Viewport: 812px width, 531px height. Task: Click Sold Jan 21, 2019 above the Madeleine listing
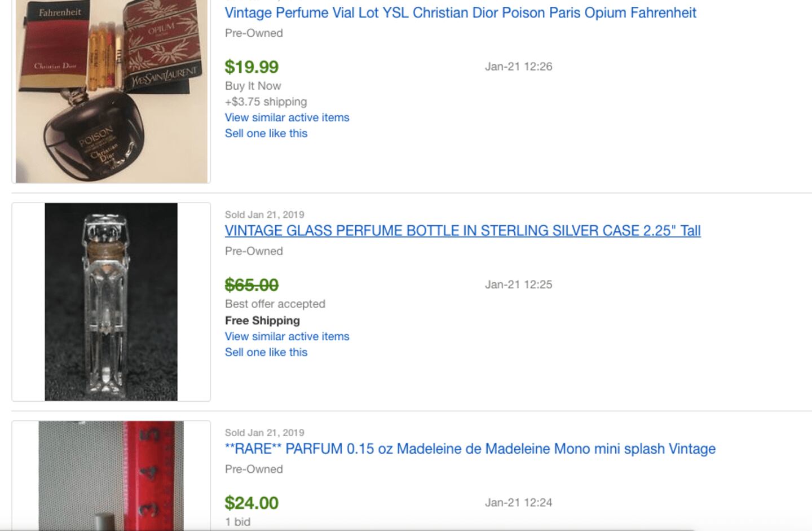pyautogui.click(x=264, y=433)
